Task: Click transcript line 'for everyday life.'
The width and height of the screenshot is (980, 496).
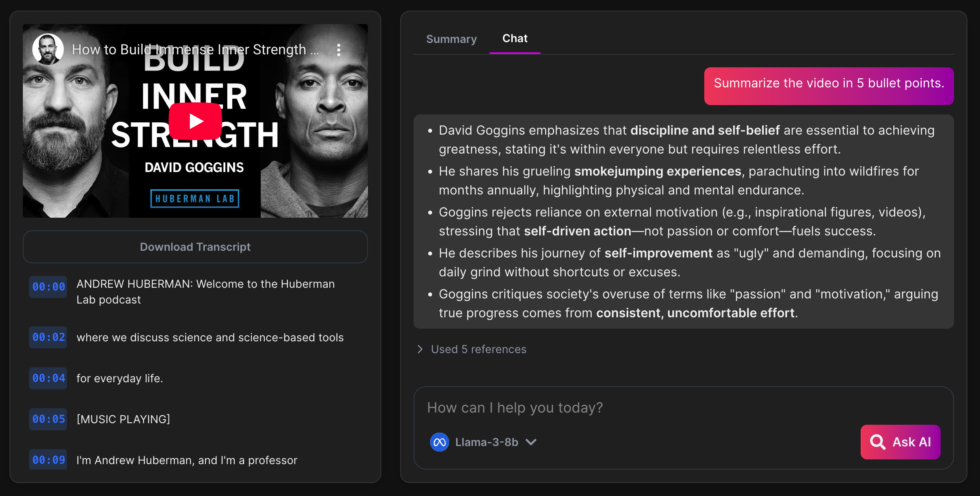Action: [120, 378]
